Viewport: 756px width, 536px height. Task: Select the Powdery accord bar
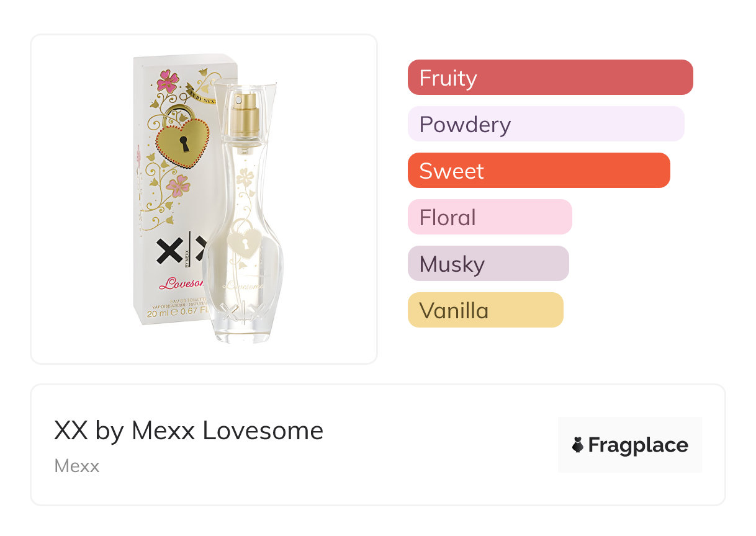(x=546, y=124)
